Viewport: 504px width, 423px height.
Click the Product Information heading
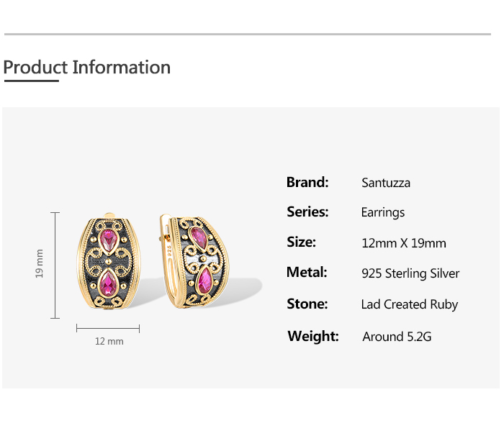click(x=87, y=67)
